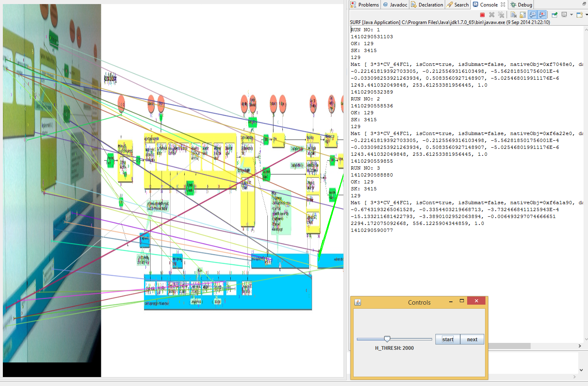Click Display Selected Console icon
The height and width of the screenshot is (386, 588).
(x=564, y=15)
